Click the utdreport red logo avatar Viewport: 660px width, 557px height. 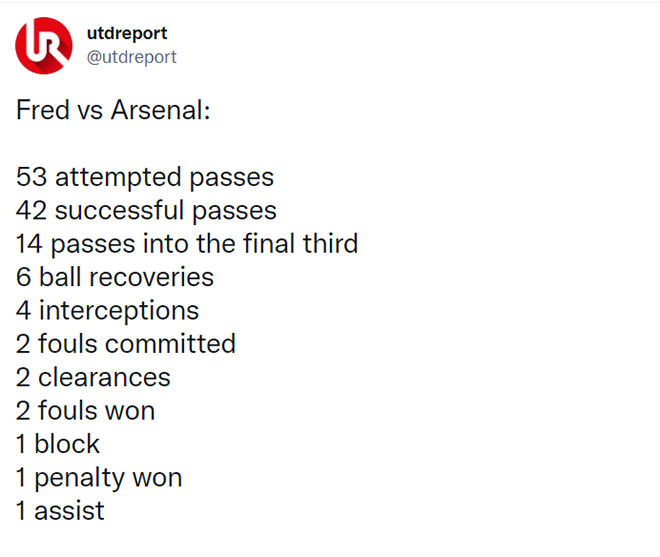[44, 45]
